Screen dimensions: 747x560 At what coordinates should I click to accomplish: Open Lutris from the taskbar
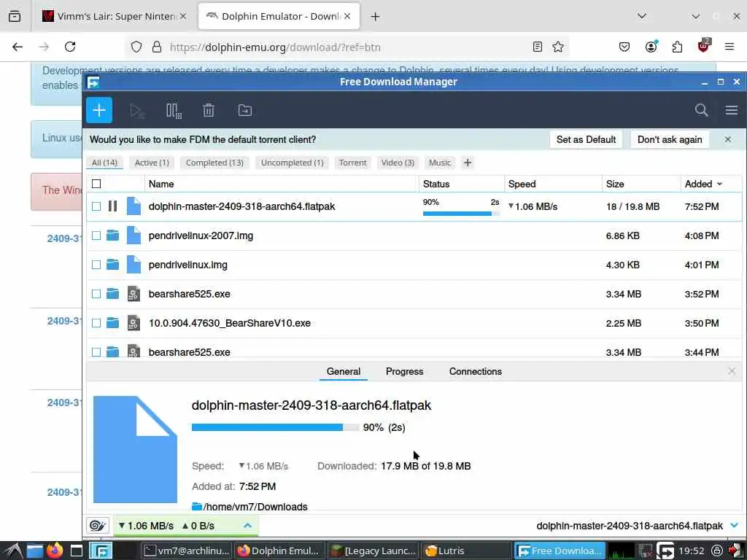pyautogui.click(x=466, y=551)
